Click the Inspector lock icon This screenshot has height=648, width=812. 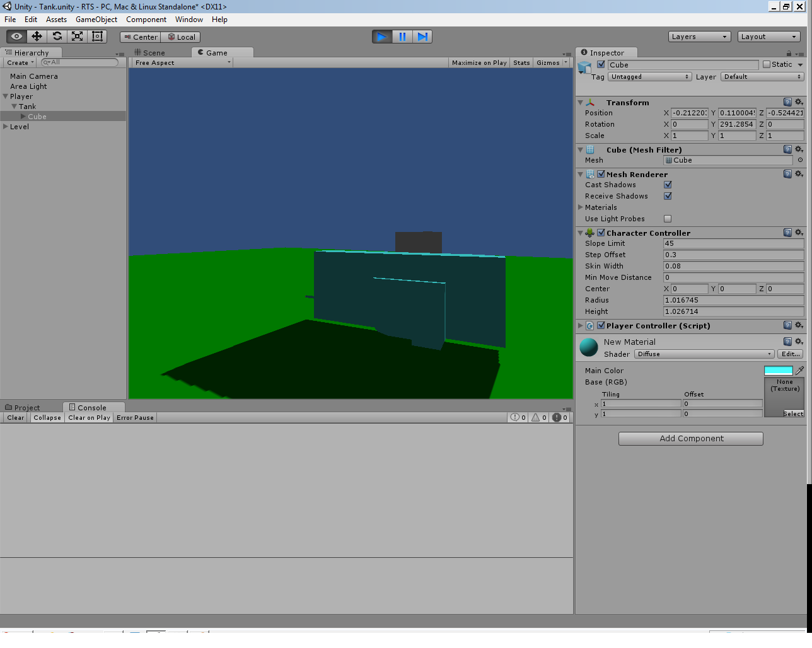789,54
